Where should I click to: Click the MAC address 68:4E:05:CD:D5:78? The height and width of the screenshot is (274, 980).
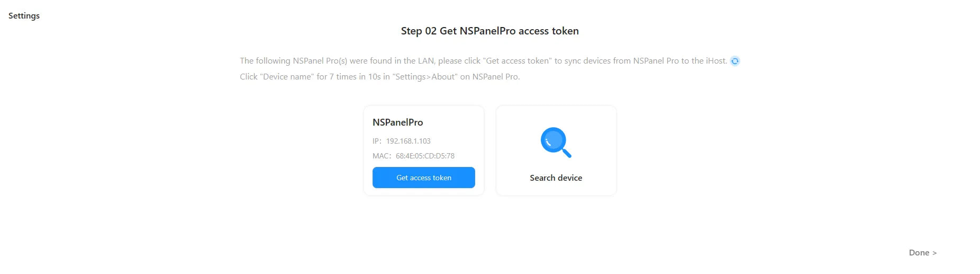click(425, 156)
